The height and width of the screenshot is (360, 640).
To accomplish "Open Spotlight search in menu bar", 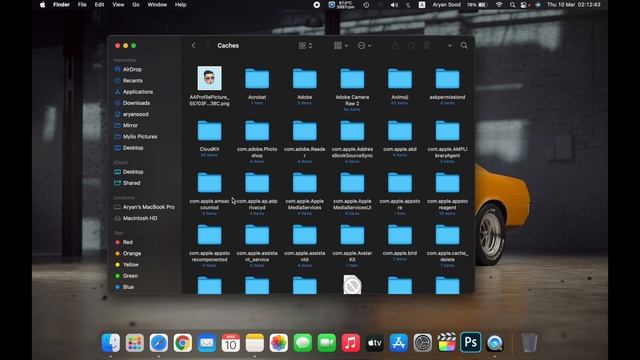I will [x=512, y=5].
